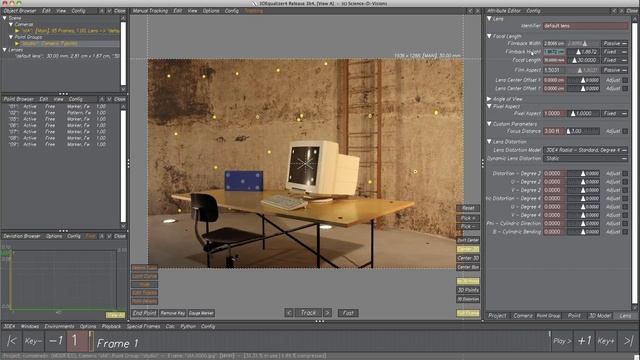
Task: Open the Python menu
Action: coord(188,327)
